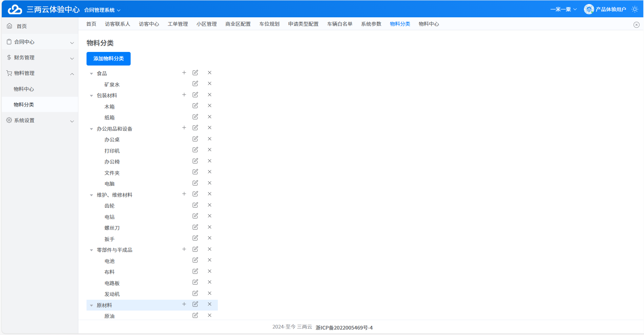
Task: Open the 合同管理系统 system dropdown
Action: tap(102, 10)
